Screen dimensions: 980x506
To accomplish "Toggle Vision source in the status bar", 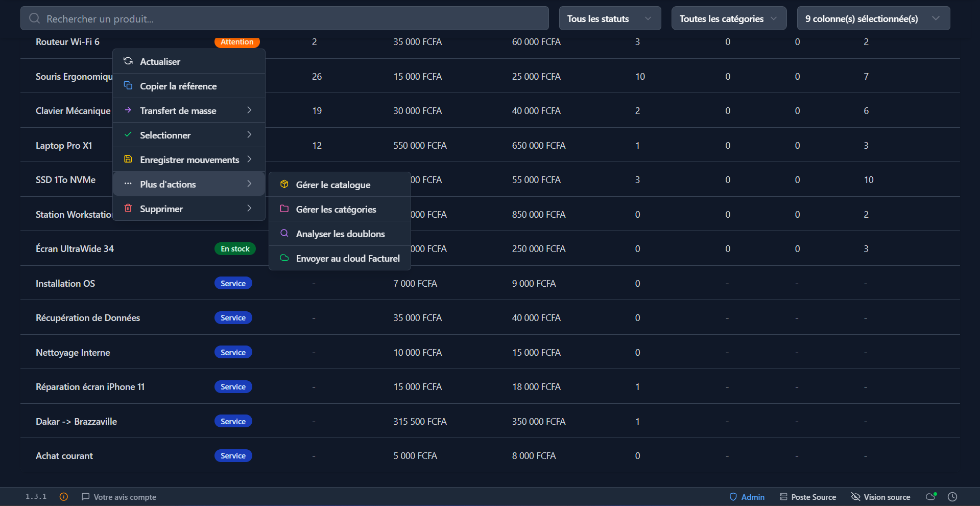I will tap(881, 497).
